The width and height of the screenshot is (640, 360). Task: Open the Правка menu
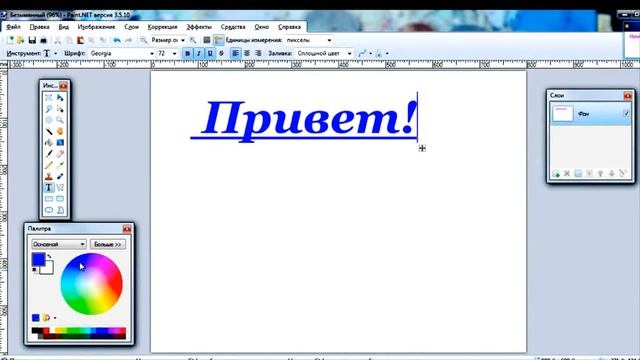(39, 27)
